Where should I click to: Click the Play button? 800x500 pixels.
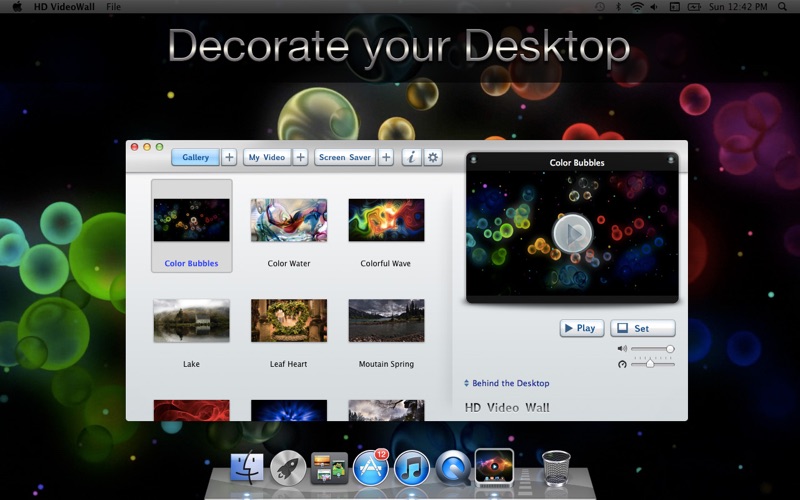582,328
